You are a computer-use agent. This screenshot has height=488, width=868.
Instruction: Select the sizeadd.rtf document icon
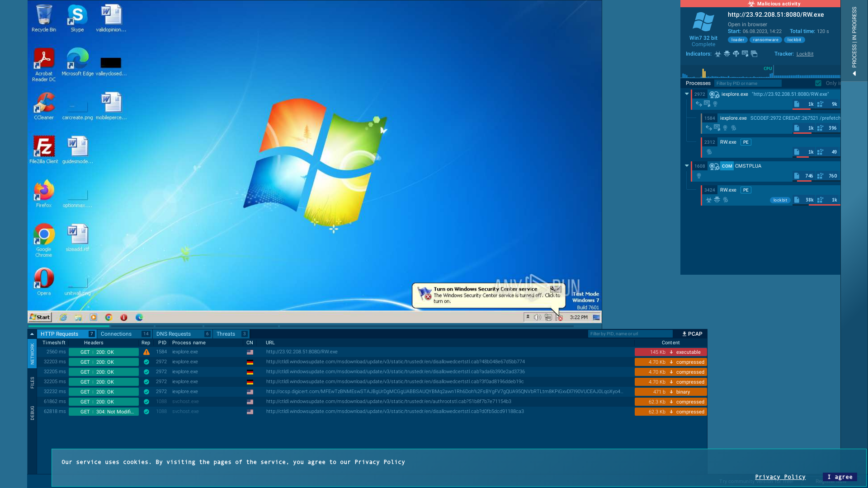[77, 238]
